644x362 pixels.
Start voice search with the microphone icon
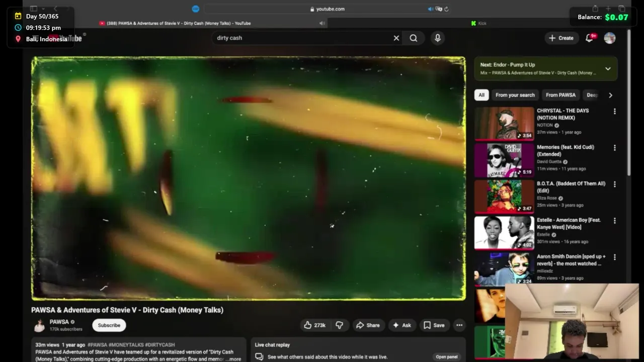coord(438,38)
